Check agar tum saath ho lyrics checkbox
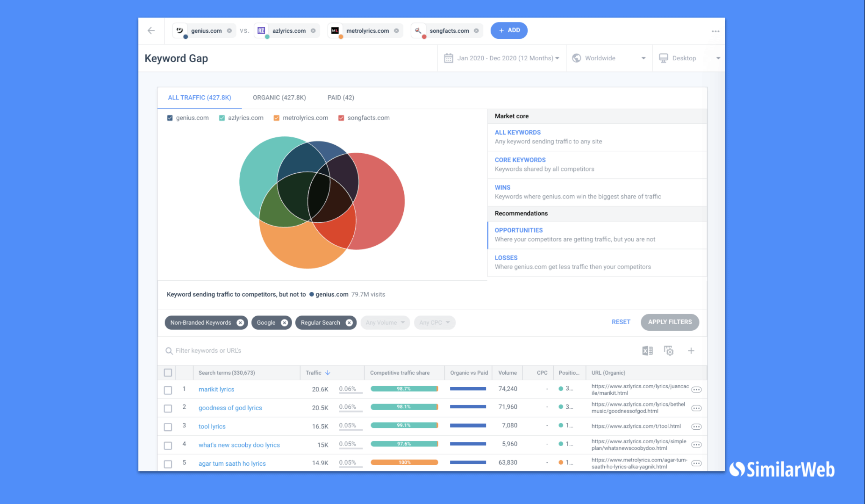 pyautogui.click(x=168, y=464)
